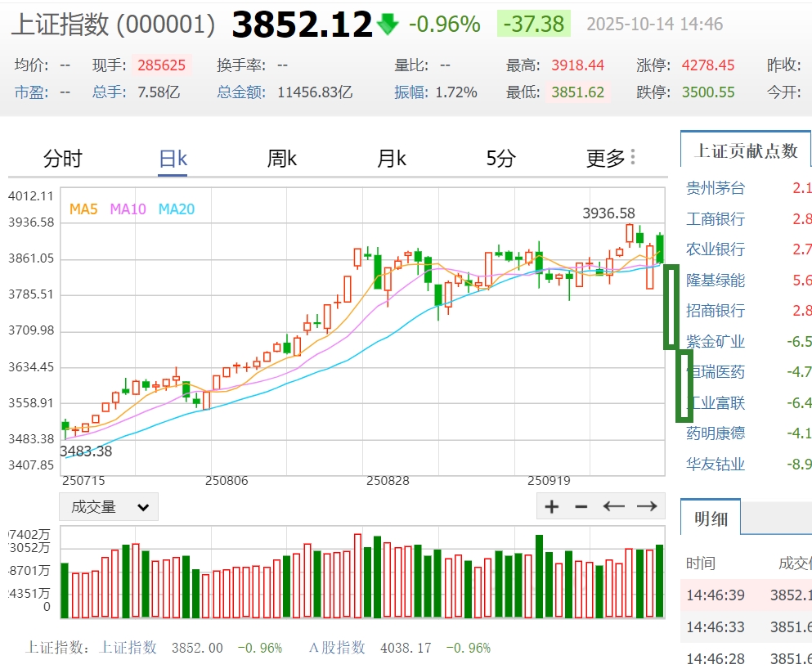Click the 14:46:39 row in transaction details
The height and width of the screenshot is (669, 812).
point(716,595)
